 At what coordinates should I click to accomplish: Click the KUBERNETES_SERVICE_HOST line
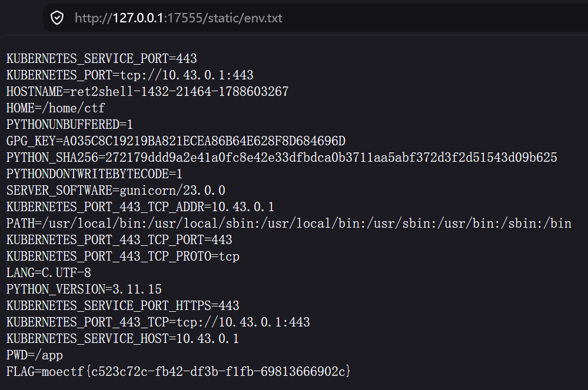click(122, 339)
